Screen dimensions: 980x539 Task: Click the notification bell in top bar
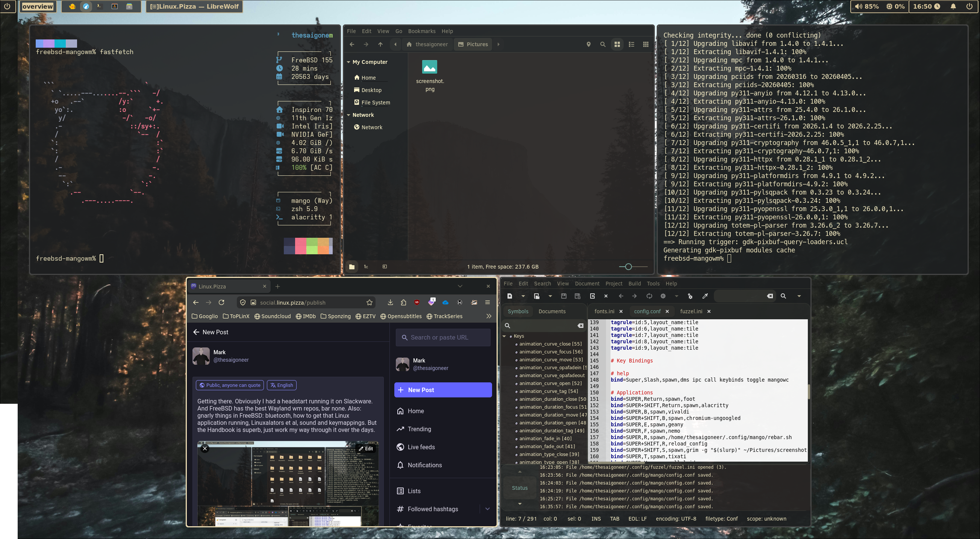(x=953, y=6)
